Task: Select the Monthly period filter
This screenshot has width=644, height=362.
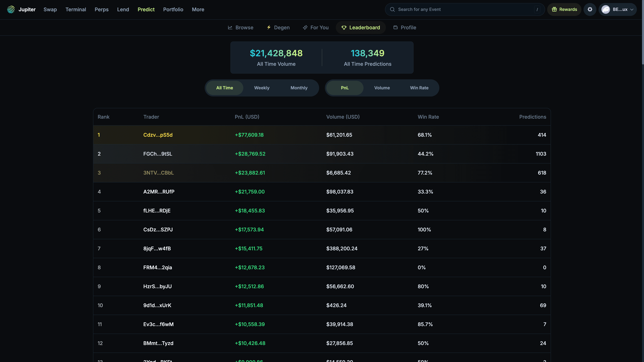Action: (x=299, y=88)
